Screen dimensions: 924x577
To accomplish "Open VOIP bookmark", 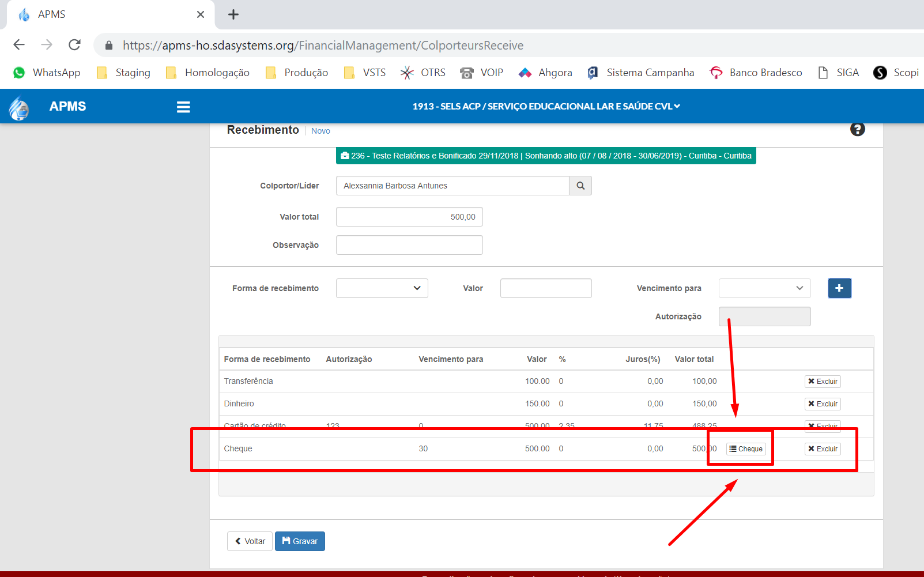I will click(482, 73).
